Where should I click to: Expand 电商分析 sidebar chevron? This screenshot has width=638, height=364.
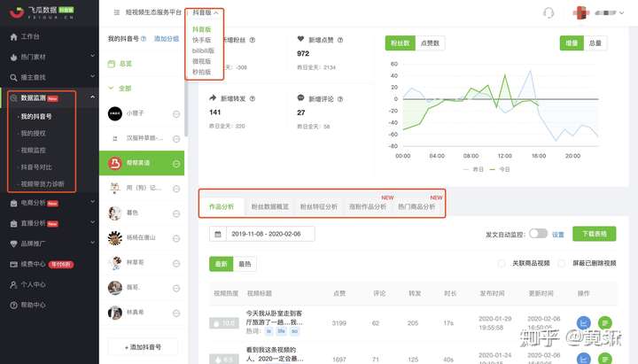point(92,201)
